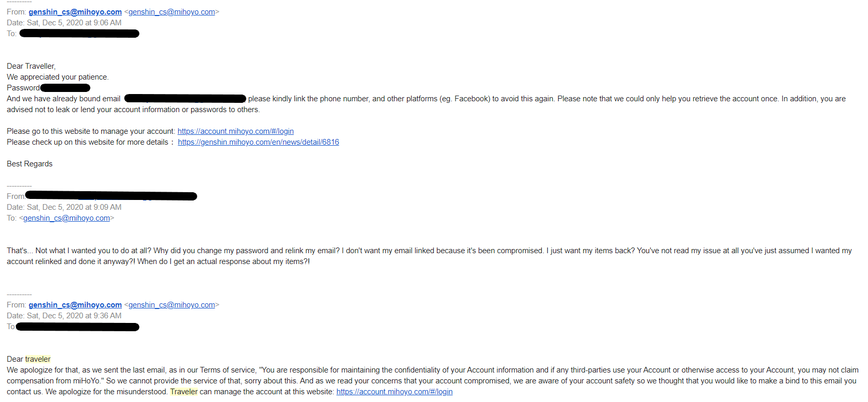
Task: Click angle-bracketed sender address in 9:06 AM email
Action: 171,12
